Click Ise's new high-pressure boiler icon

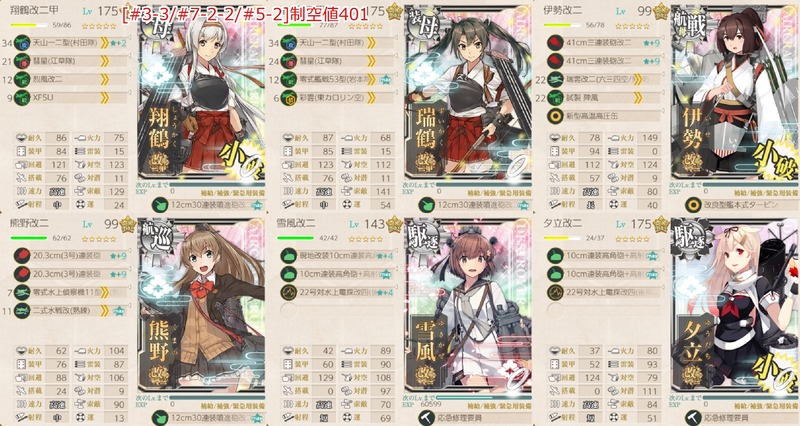(555, 116)
